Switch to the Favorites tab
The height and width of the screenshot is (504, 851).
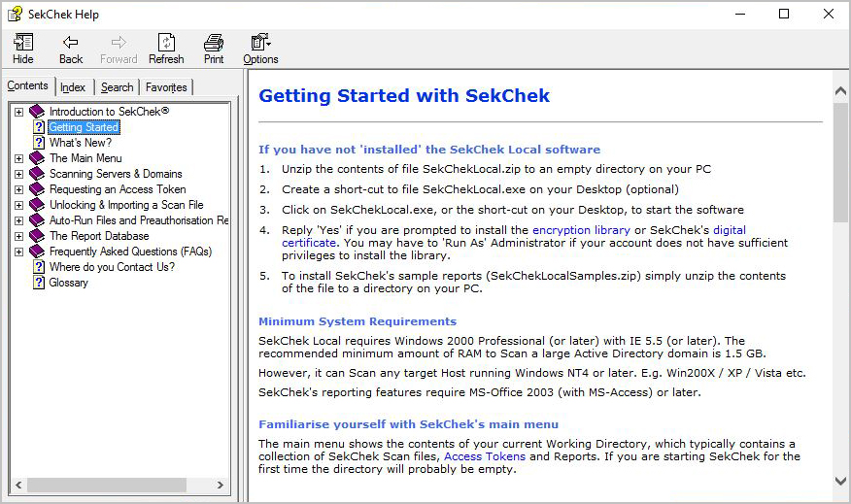point(166,87)
